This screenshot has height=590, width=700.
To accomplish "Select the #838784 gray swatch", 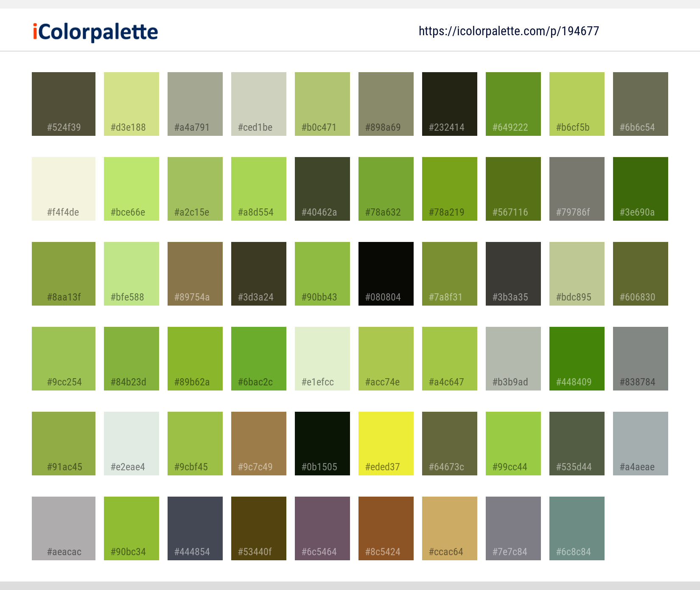I will pos(641,359).
